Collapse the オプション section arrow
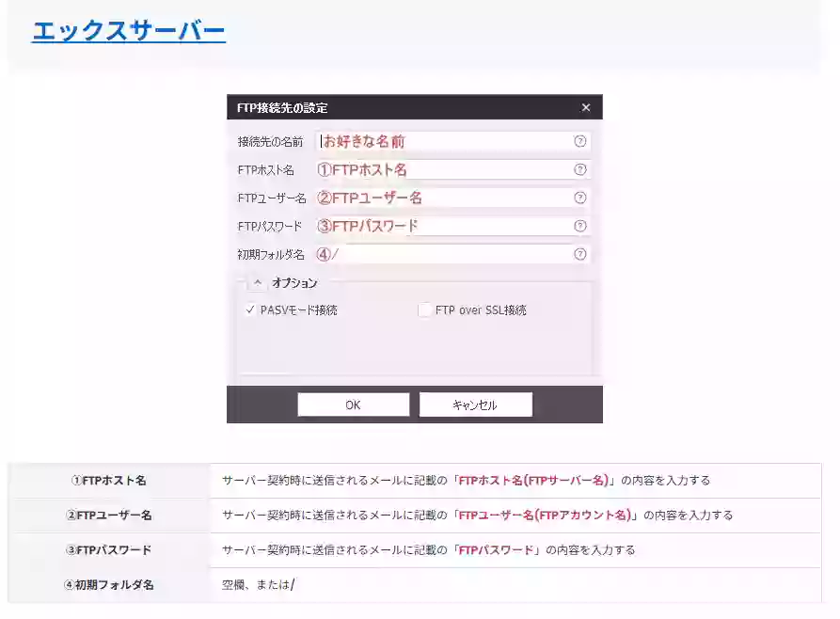The height and width of the screenshot is (619, 840). pyautogui.click(x=258, y=282)
